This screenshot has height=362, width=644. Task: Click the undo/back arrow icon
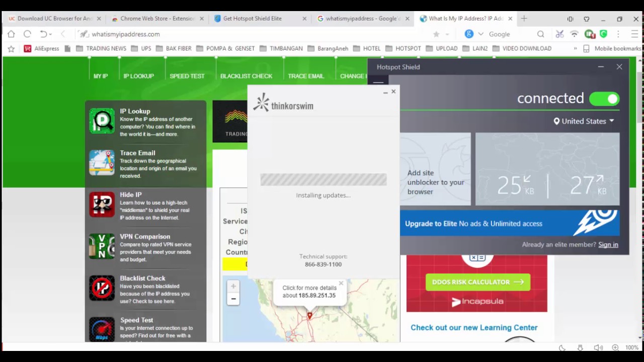pos(43,34)
